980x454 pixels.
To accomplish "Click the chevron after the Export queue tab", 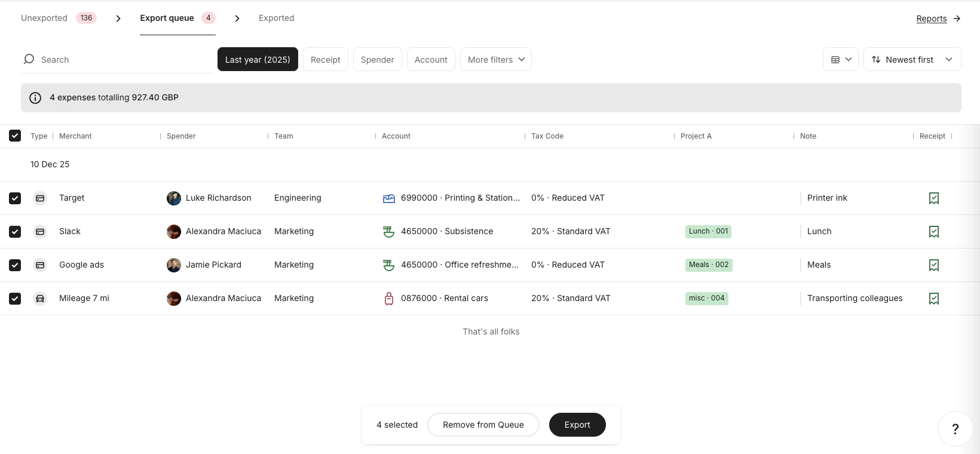I will 237,19.
